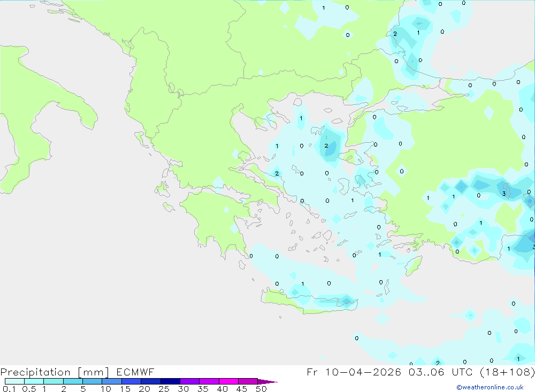Click the over-50 mm legend arrow tip
This screenshot has width=535, height=392.
click(267, 382)
